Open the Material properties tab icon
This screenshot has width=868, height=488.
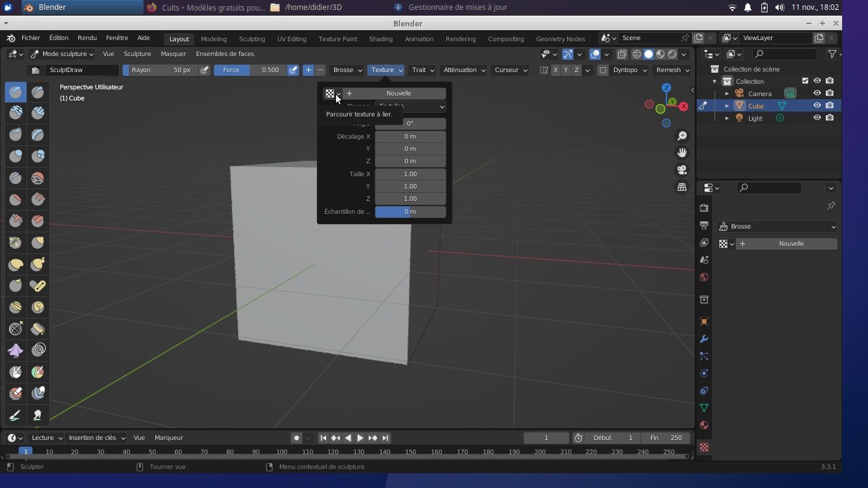(704, 425)
